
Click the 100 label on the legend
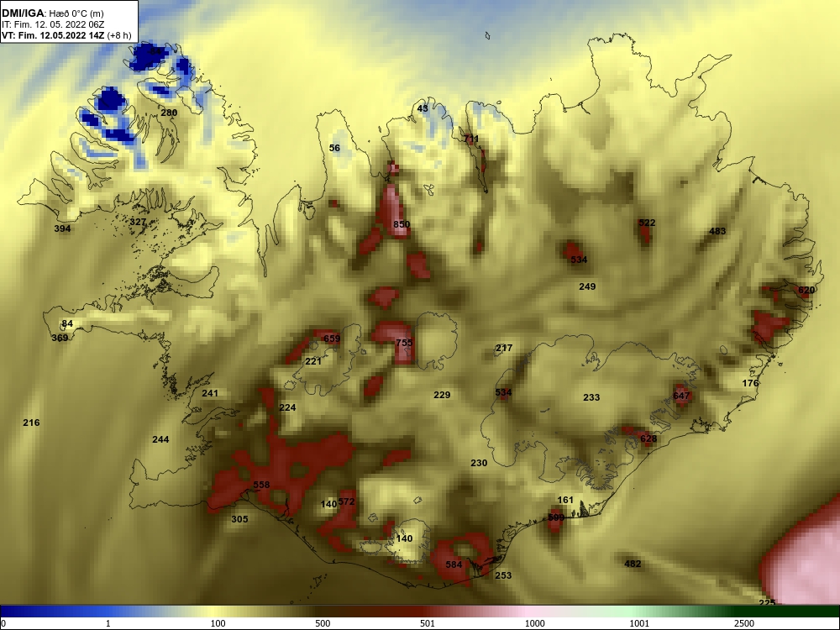click(x=218, y=623)
